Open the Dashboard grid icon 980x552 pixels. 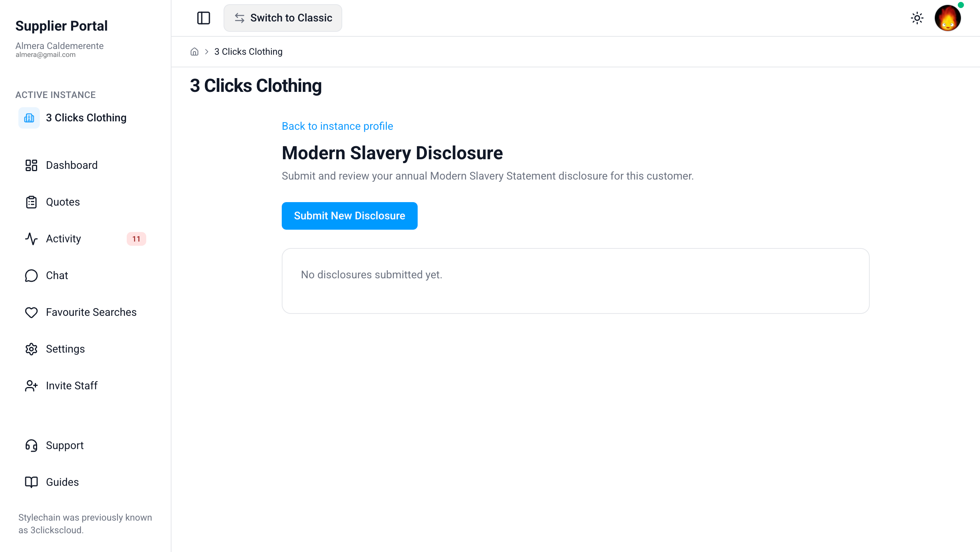pos(31,165)
